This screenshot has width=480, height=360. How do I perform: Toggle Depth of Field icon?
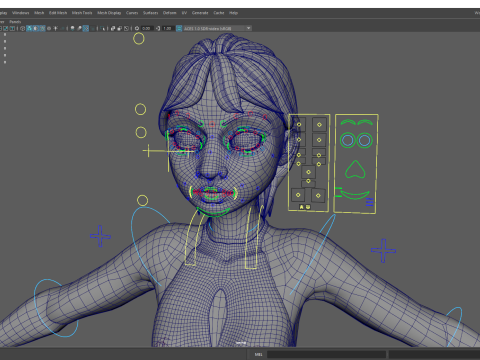(x=93, y=28)
